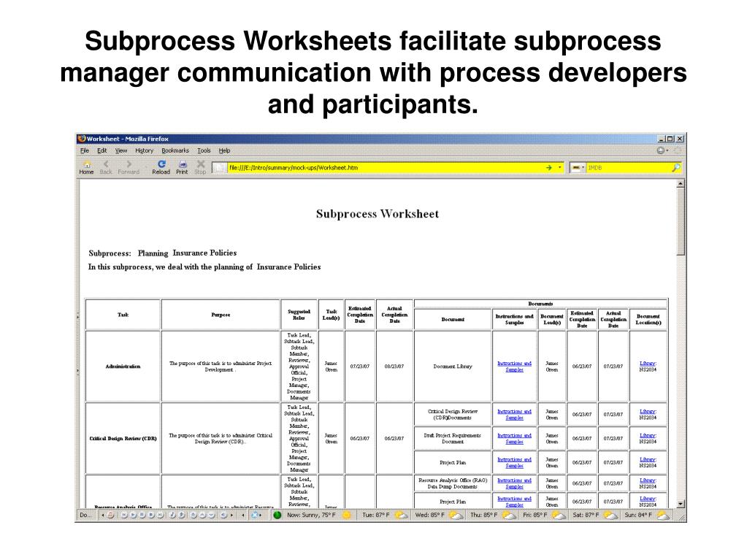This screenshot has width=747, height=560.
Task: Click the IMDB search input field
Action: [x=629, y=168]
